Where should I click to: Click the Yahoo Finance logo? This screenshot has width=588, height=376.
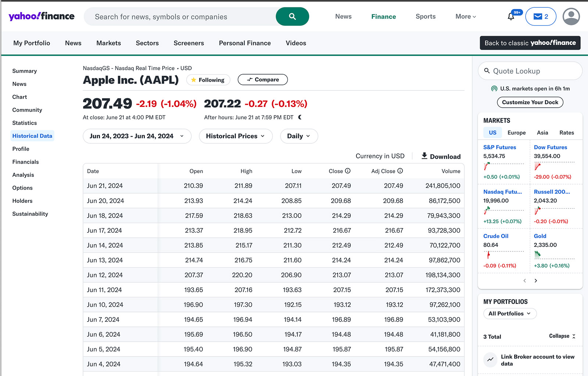[42, 16]
